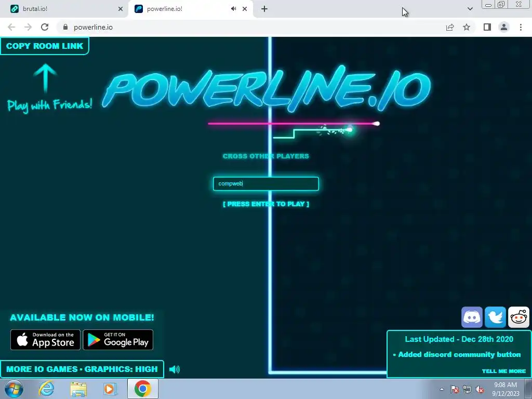
Task: Click TELL ME MORE link
Action: coord(504,371)
